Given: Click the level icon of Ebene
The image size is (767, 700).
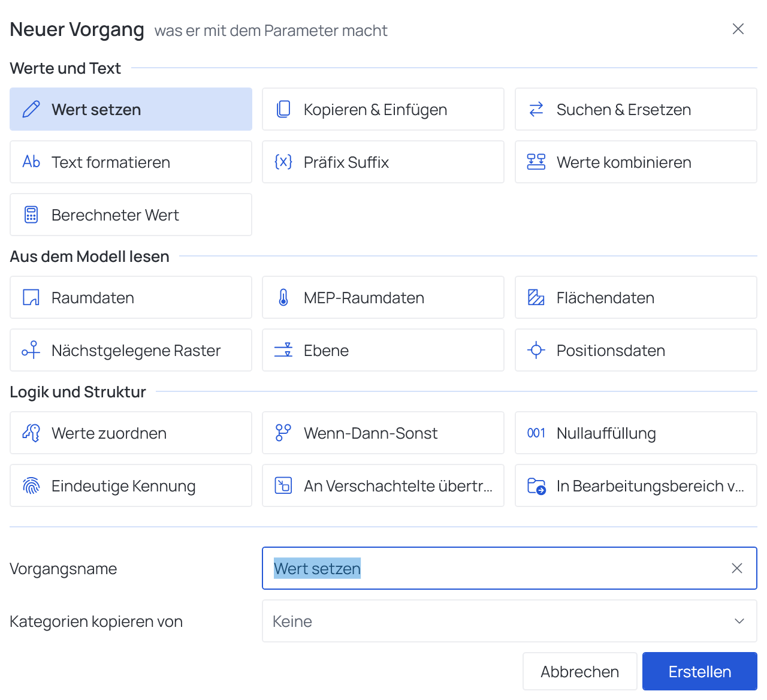Looking at the screenshot, I should (283, 350).
